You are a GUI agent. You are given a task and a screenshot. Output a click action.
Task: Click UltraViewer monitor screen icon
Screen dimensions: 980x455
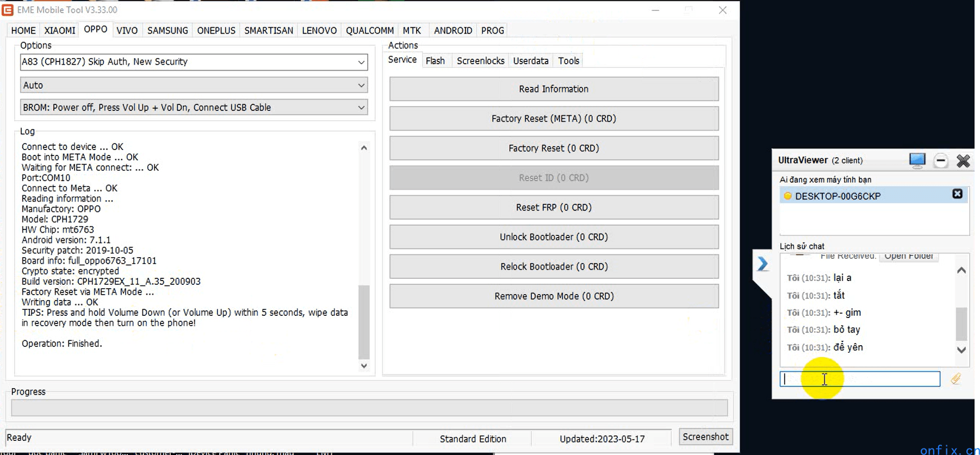(917, 160)
